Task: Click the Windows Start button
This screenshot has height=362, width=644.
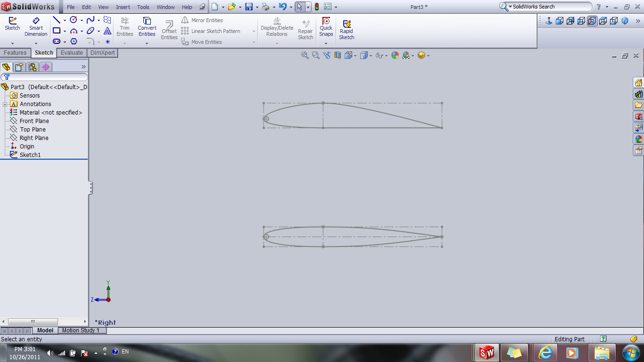Action: point(631,352)
